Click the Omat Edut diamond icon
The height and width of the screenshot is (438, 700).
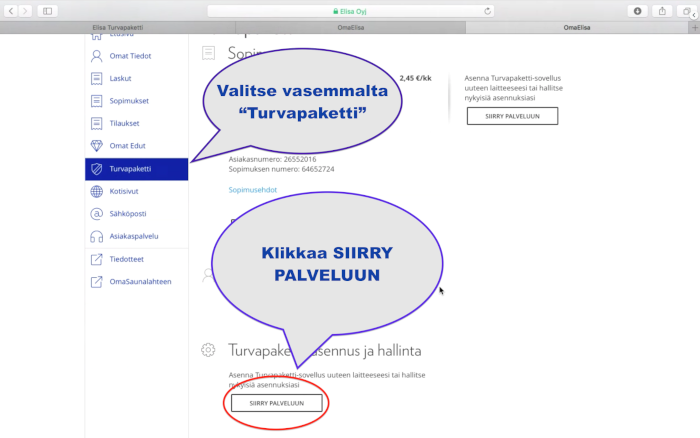pyautogui.click(x=97, y=146)
